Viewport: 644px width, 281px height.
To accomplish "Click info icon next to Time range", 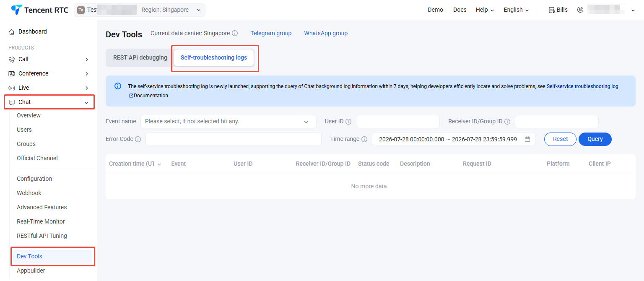I will pyautogui.click(x=364, y=139).
